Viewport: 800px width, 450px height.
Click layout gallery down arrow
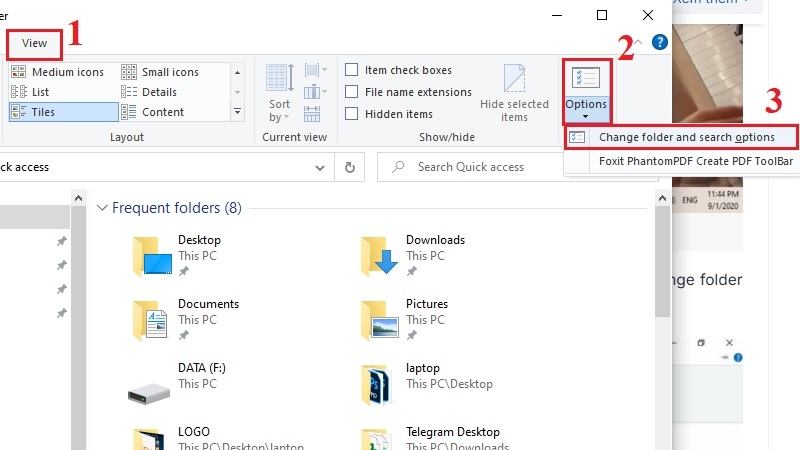(237, 92)
